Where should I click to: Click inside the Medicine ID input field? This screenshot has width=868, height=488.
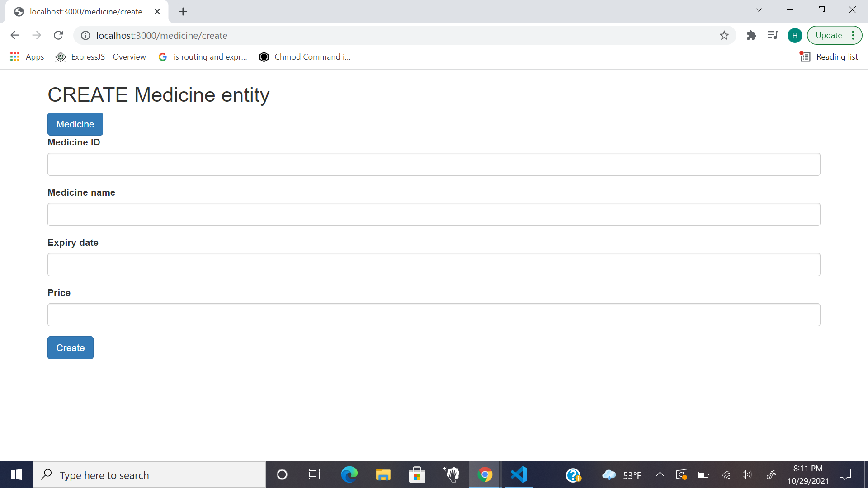(434, 164)
